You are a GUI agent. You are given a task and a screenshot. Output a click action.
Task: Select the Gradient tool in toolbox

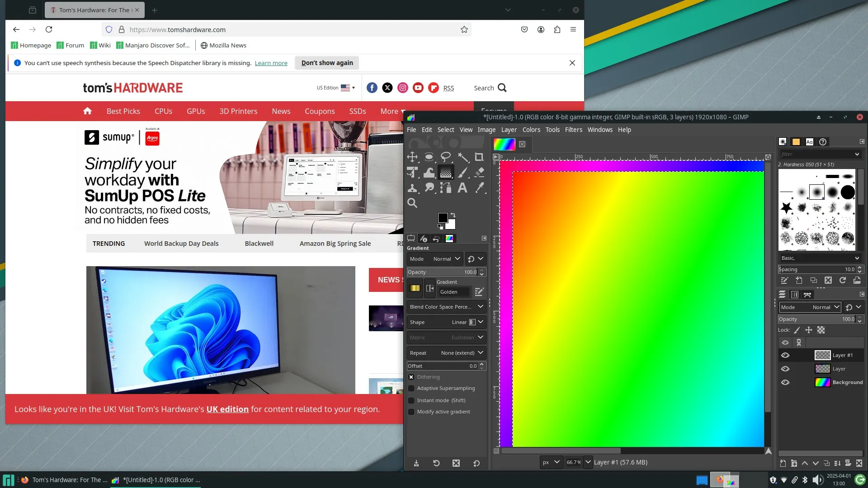tap(446, 173)
